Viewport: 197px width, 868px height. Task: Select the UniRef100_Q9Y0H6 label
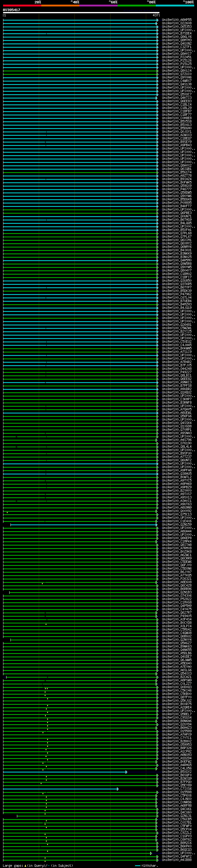point(177,78)
